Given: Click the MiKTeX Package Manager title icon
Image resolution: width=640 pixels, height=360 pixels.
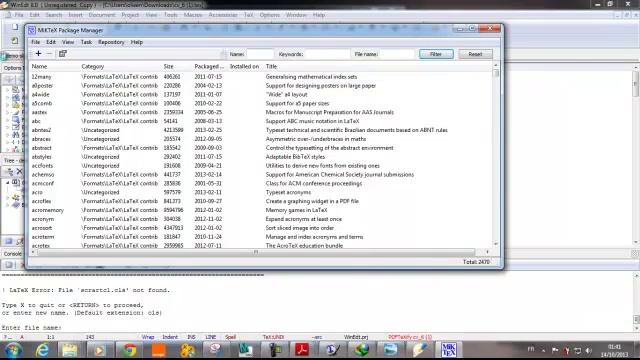Looking at the screenshot, I should [x=32, y=30].
